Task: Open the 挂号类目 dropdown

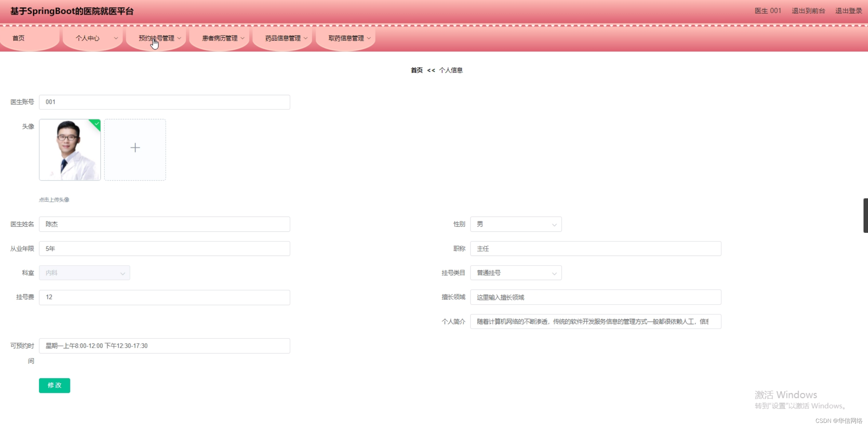Action: [x=515, y=273]
